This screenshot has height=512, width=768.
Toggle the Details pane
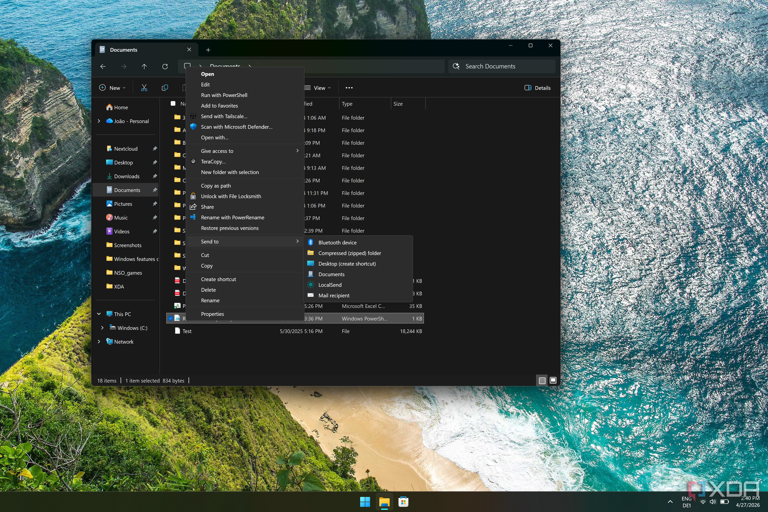coord(538,88)
